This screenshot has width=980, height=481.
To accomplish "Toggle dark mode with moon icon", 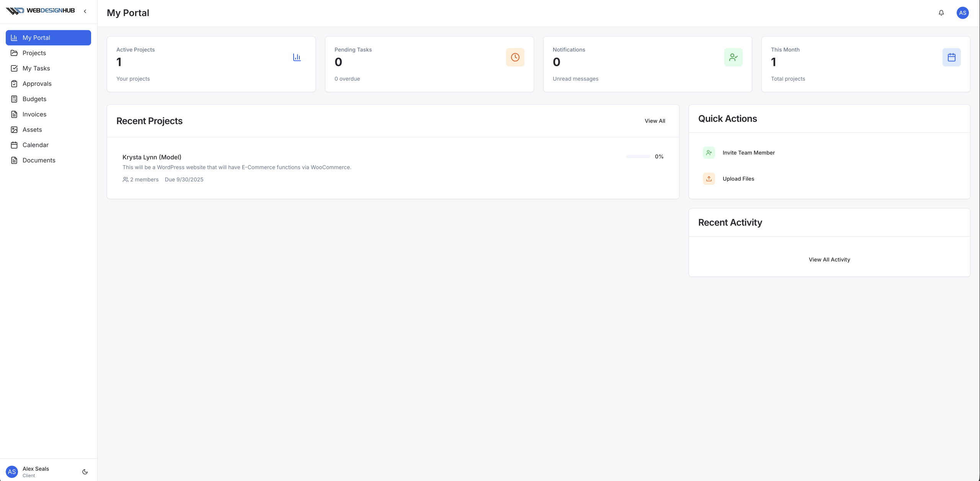I will click(85, 472).
